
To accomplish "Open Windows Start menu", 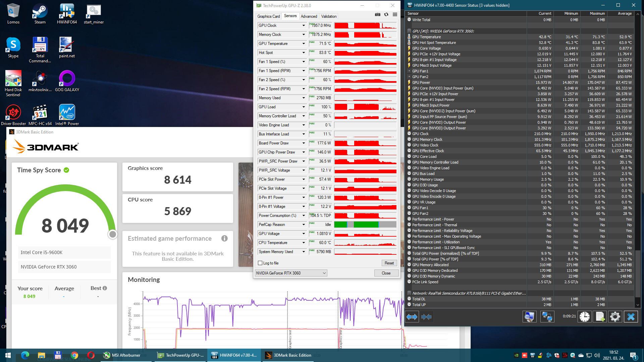I will coord(8,355).
